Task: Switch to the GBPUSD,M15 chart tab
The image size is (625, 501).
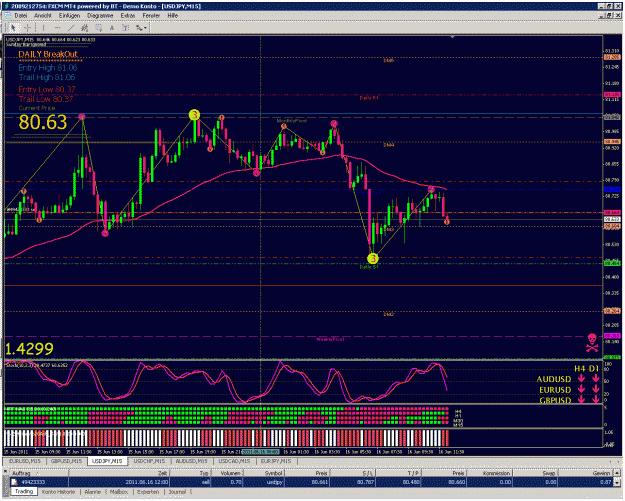Action: point(67,461)
